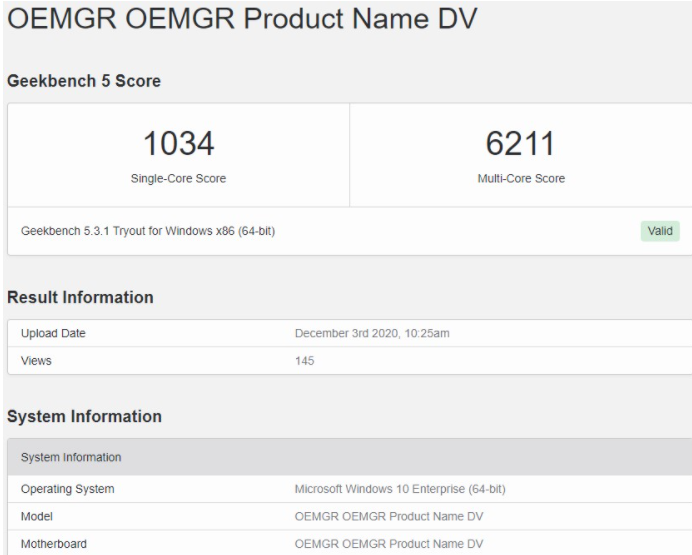Click the Model row label

[x=37, y=517]
